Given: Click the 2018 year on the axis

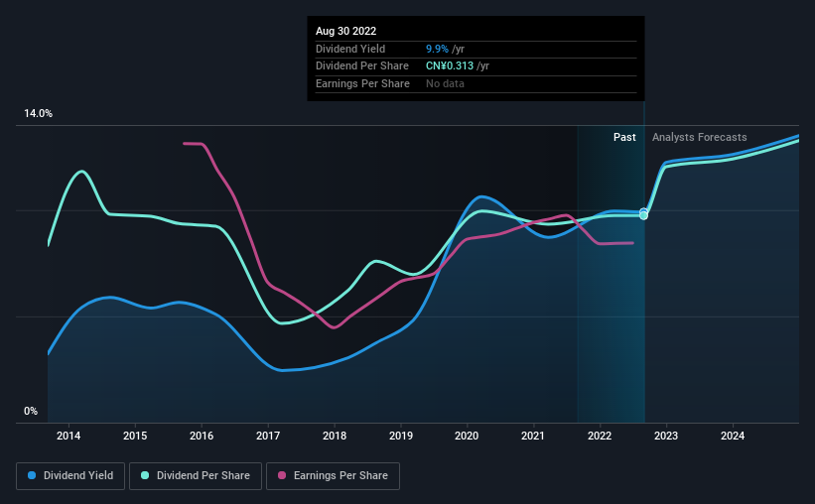Looking at the screenshot, I should tap(335, 436).
